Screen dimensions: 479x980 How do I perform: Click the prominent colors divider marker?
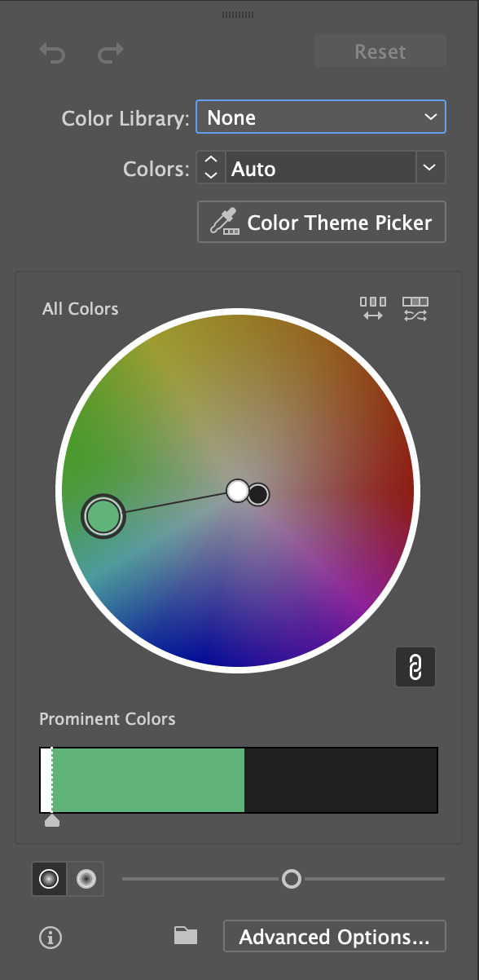pos(52,820)
